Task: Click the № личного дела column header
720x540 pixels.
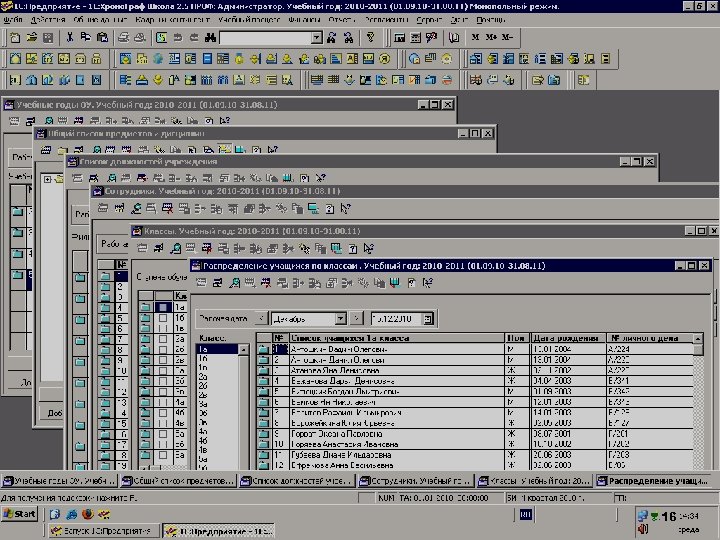Action: click(x=650, y=338)
